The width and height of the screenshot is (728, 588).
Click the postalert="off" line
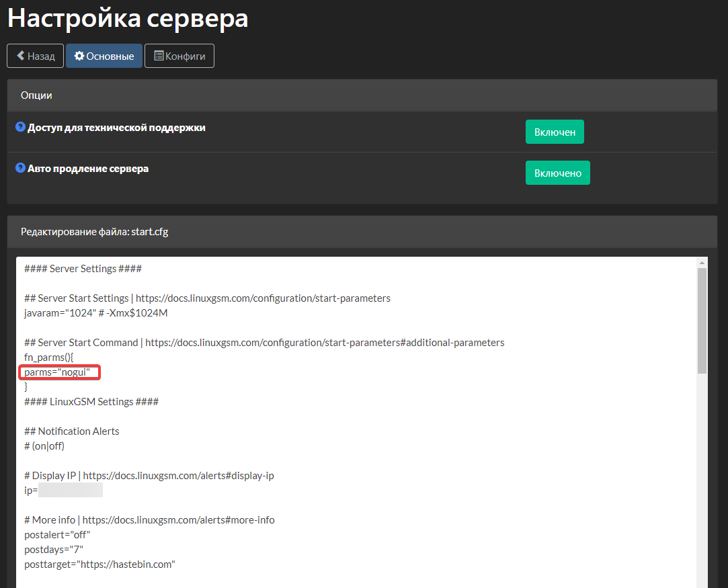(57, 535)
